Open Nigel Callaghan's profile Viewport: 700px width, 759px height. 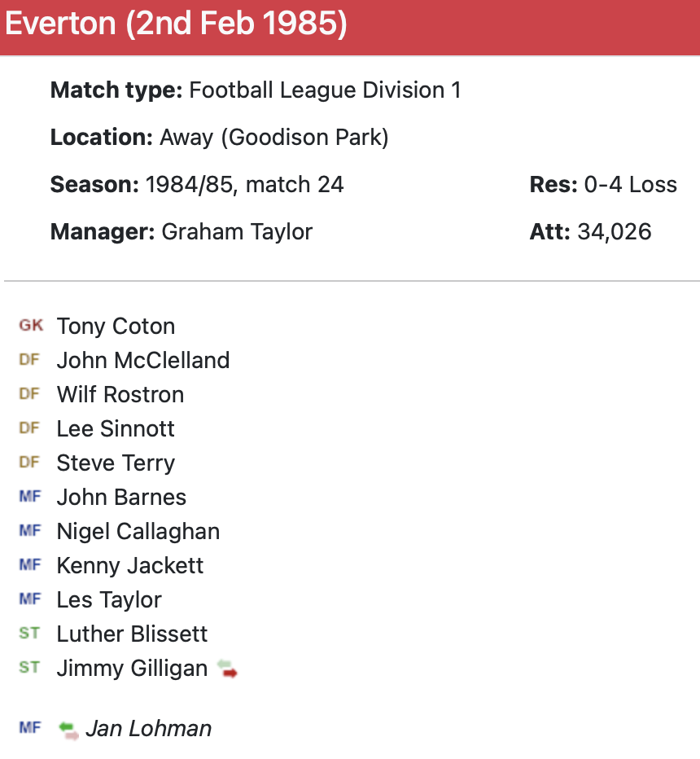pos(138,531)
